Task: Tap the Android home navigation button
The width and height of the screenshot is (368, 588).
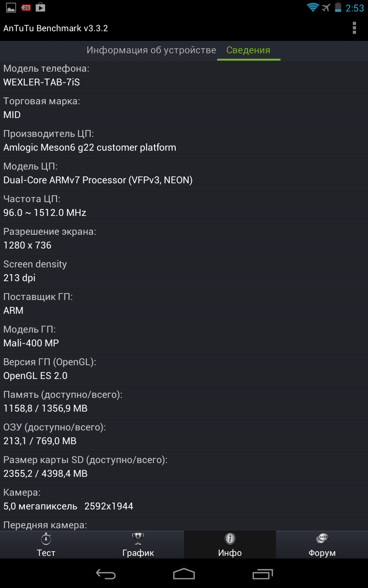Action: coord(184,574)
